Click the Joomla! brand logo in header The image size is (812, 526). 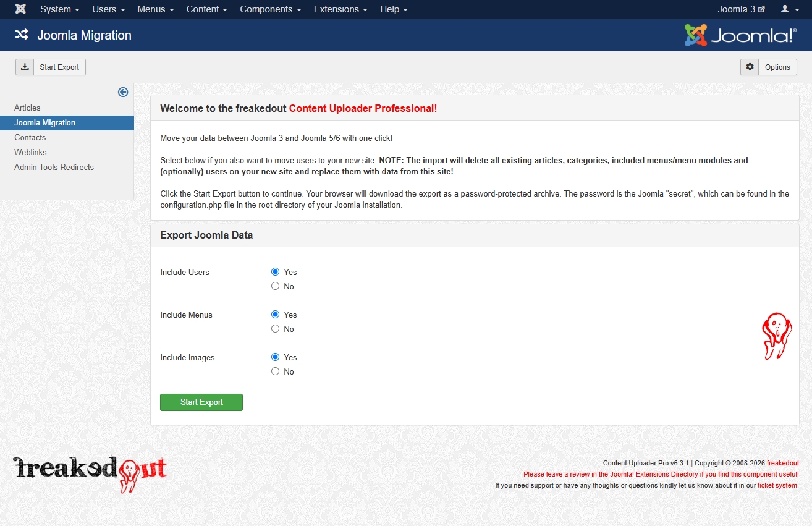coord(740,35)
